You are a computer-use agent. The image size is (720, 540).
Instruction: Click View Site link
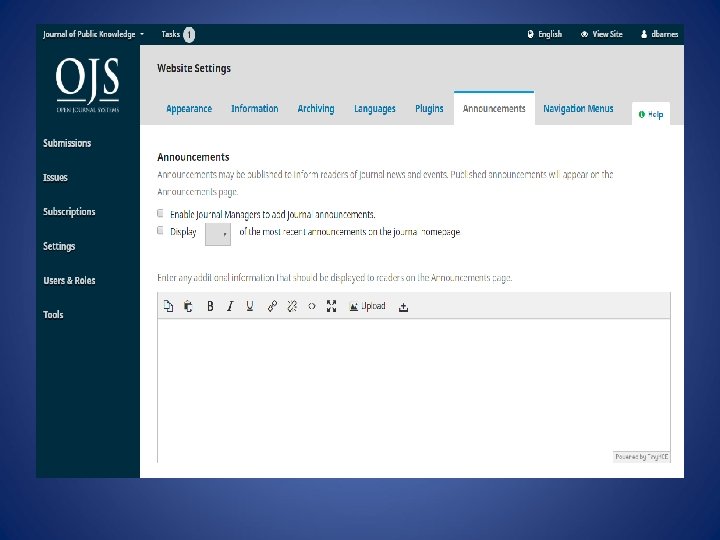tap(602, 34)
